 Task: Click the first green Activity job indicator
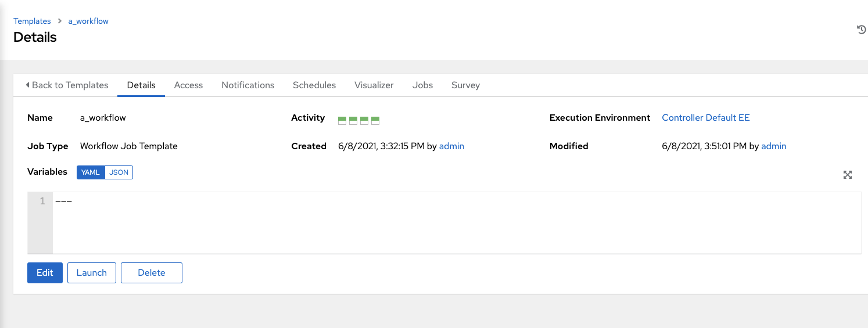point(342,121)
